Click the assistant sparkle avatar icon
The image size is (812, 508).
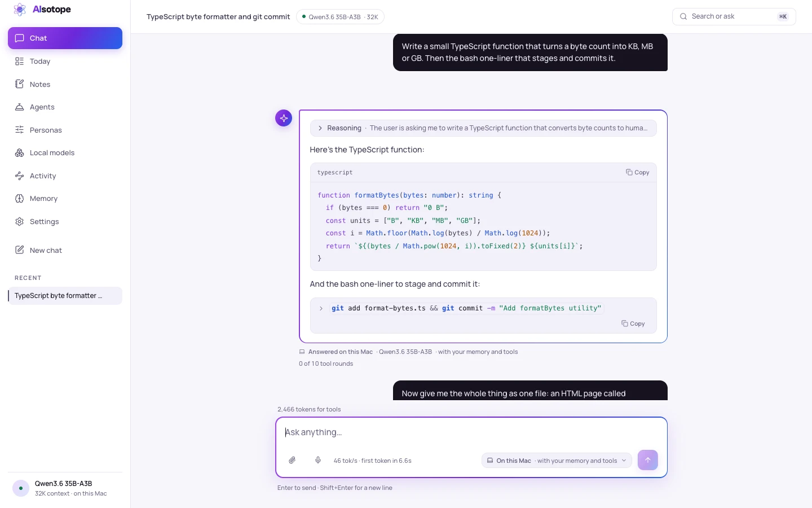click(284, 118)
